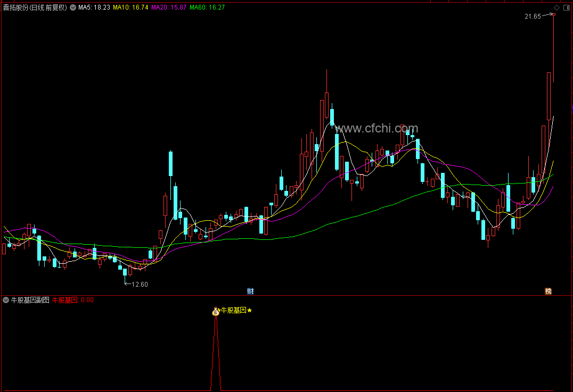
Task: Click the 12.60 low price label
Action: tap(140, 285)
